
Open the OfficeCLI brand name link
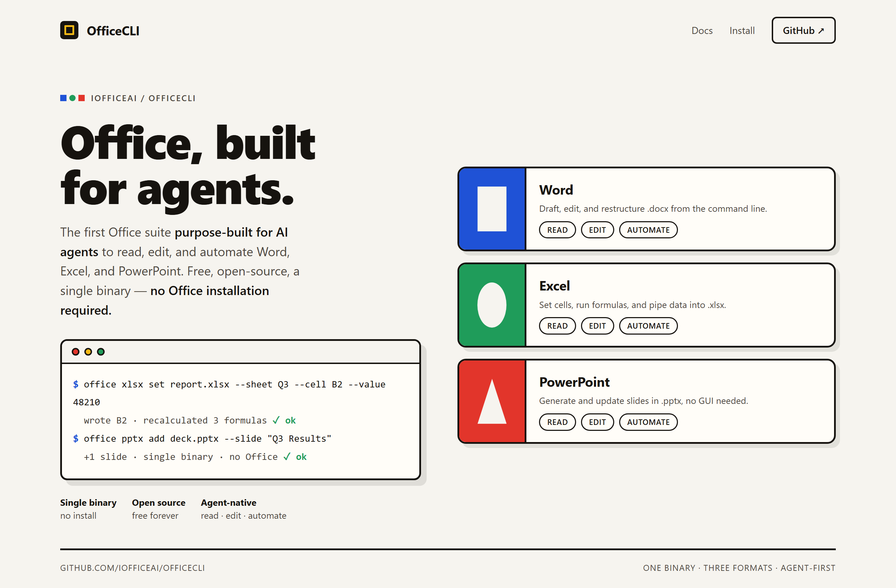(x=113, y=31)
